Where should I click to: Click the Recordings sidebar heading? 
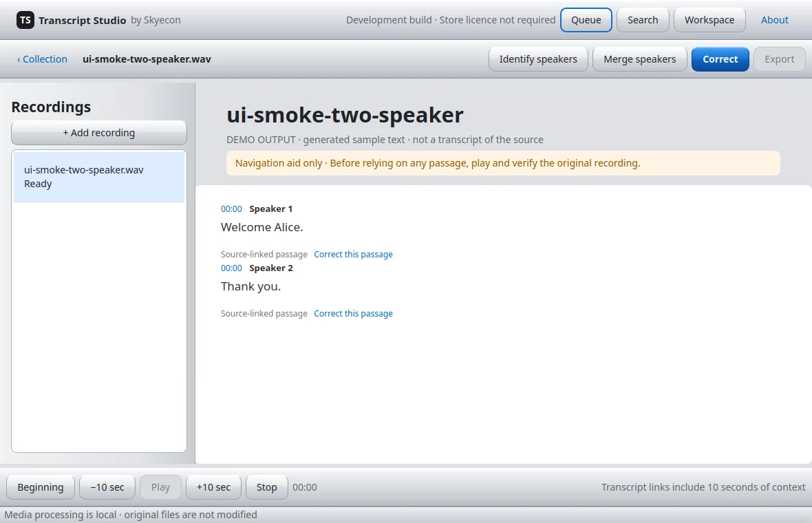point(52,107)
